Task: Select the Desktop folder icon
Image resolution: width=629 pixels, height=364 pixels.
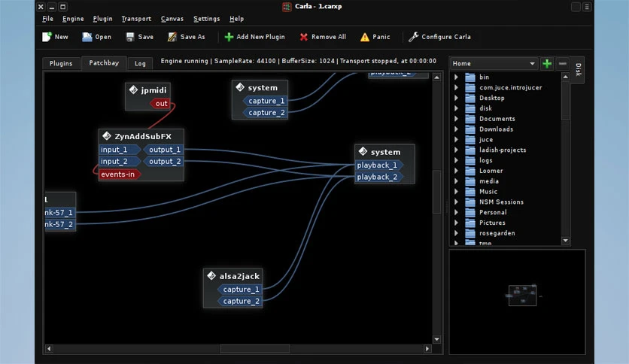Action: 470,98
